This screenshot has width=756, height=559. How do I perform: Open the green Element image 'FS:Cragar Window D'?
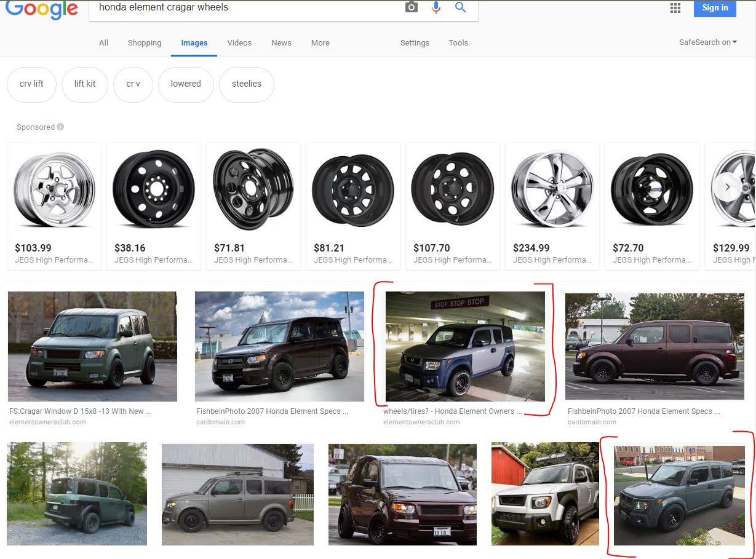pyautogui.click(x=92, y=347)
